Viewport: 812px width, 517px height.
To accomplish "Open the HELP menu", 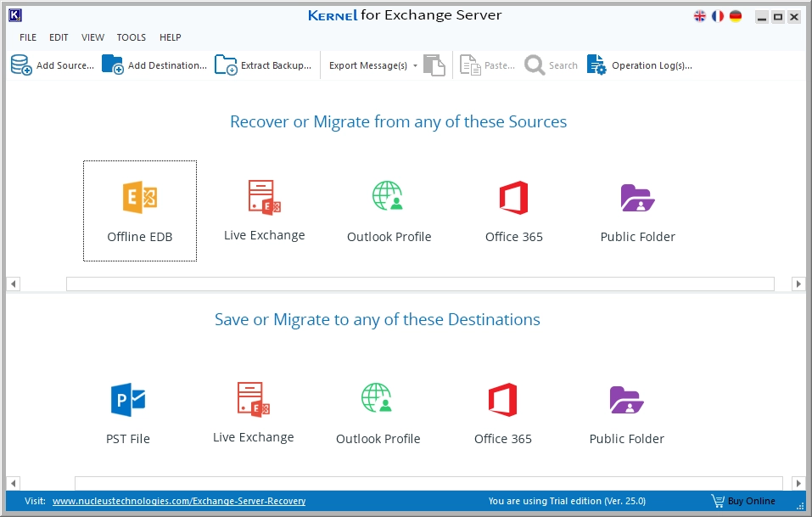I will point(170,37).
